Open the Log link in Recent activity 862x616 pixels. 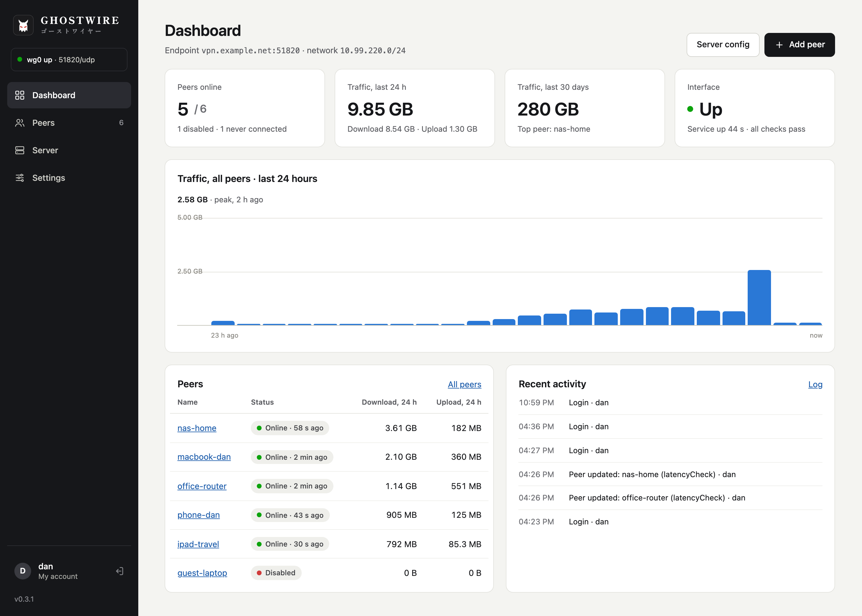815,384
